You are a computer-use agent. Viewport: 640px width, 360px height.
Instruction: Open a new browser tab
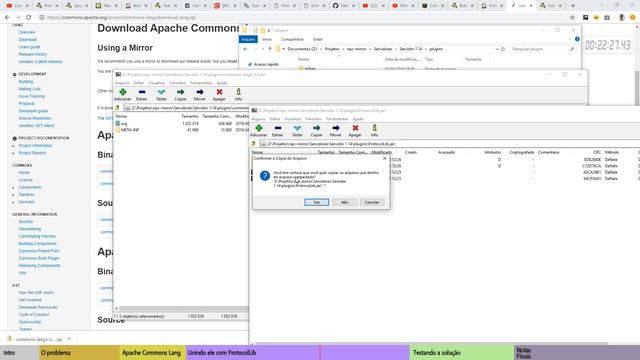pos(573,6)
